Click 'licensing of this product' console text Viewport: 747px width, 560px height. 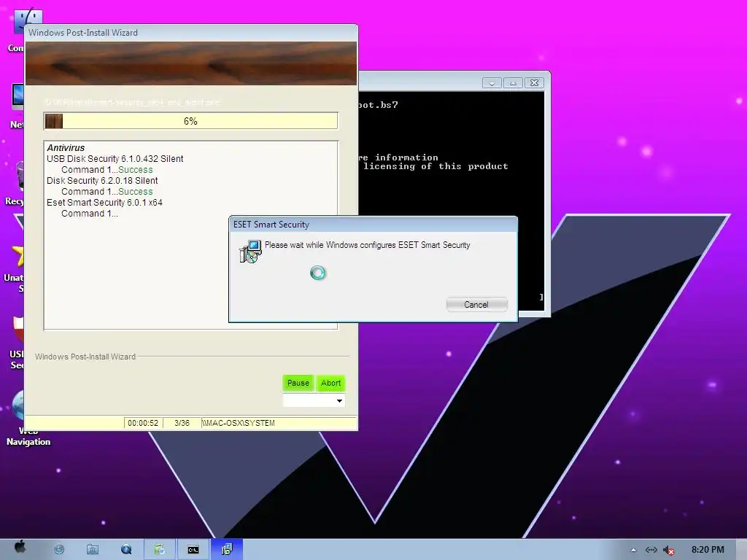(436, 166)
